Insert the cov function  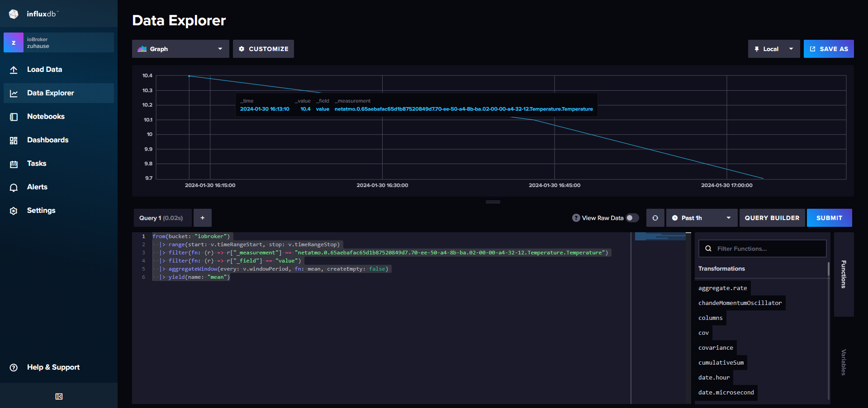[x=703, y=333]
